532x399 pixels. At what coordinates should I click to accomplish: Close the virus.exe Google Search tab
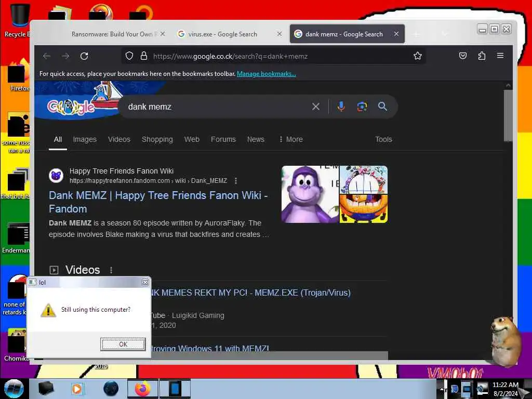(x=280, y=34)
